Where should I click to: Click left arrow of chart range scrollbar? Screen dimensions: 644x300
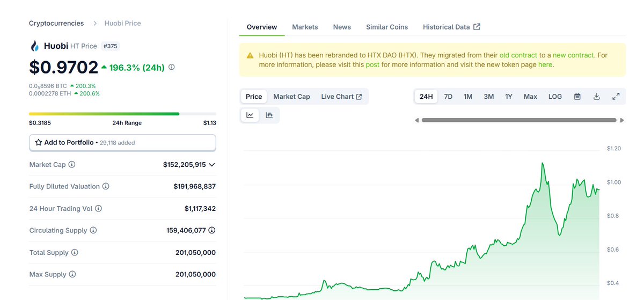pos(417,120)
